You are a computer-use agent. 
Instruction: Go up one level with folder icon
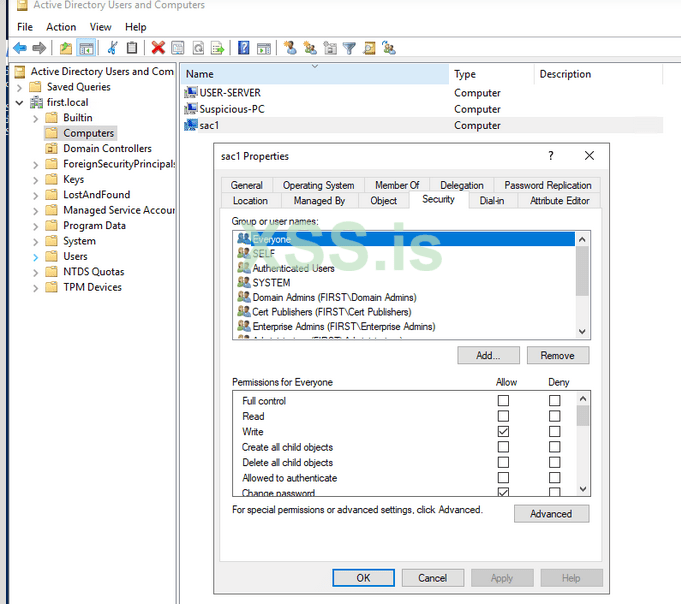coord(66,48)
